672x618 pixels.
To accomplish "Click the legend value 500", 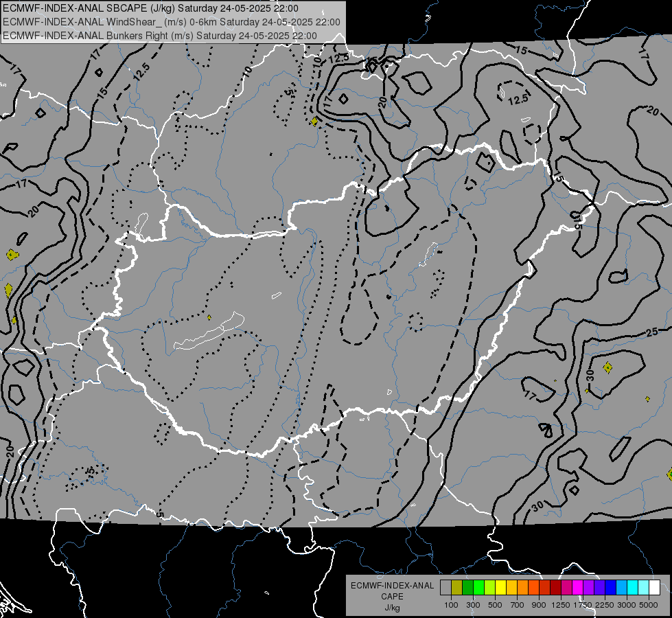I will (x=495, y=605).
